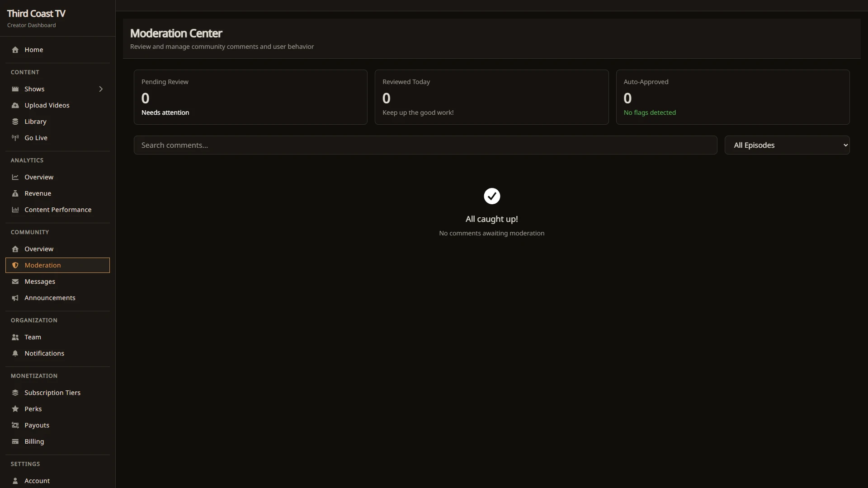Click the Notifications bell icon
The image size is (868, 488).
click(15, 353)
